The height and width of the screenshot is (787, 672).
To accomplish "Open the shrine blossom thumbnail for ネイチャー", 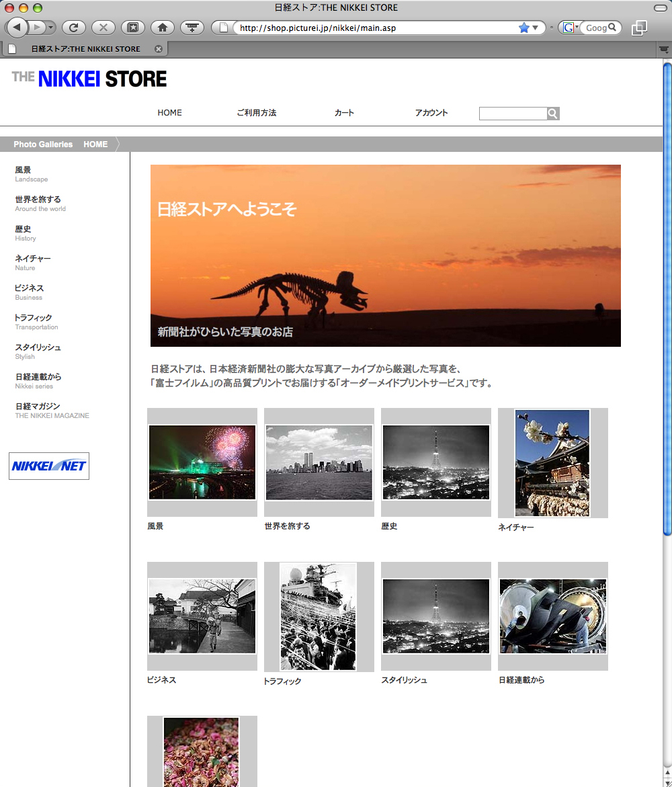I will point(552,463).
